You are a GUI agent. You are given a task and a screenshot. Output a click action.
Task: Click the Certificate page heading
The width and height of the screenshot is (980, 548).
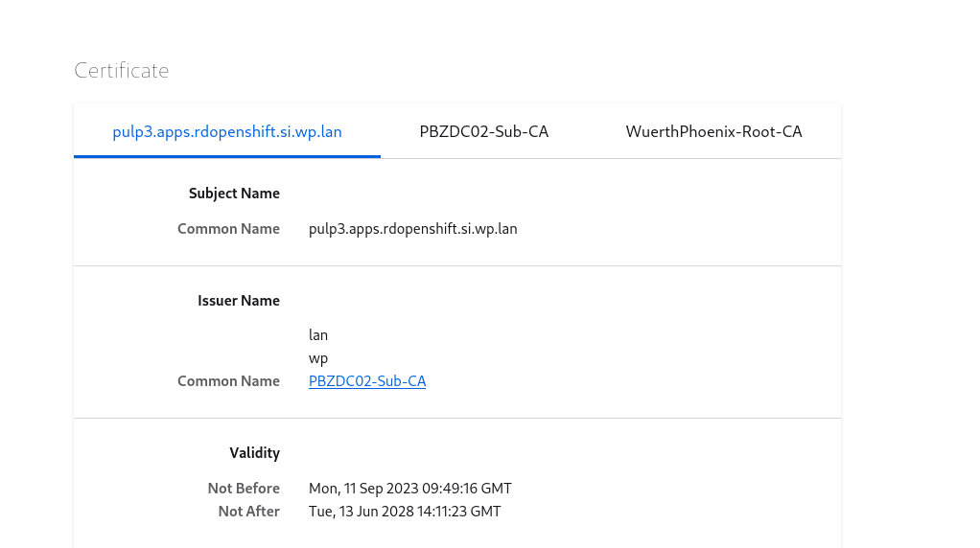121,70
